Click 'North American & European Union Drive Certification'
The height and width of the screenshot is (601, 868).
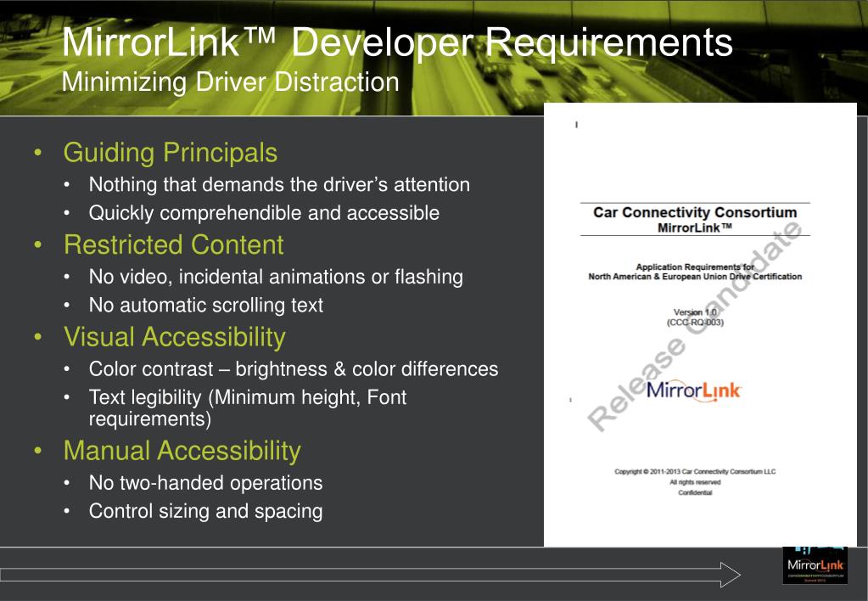coord(695,277)
